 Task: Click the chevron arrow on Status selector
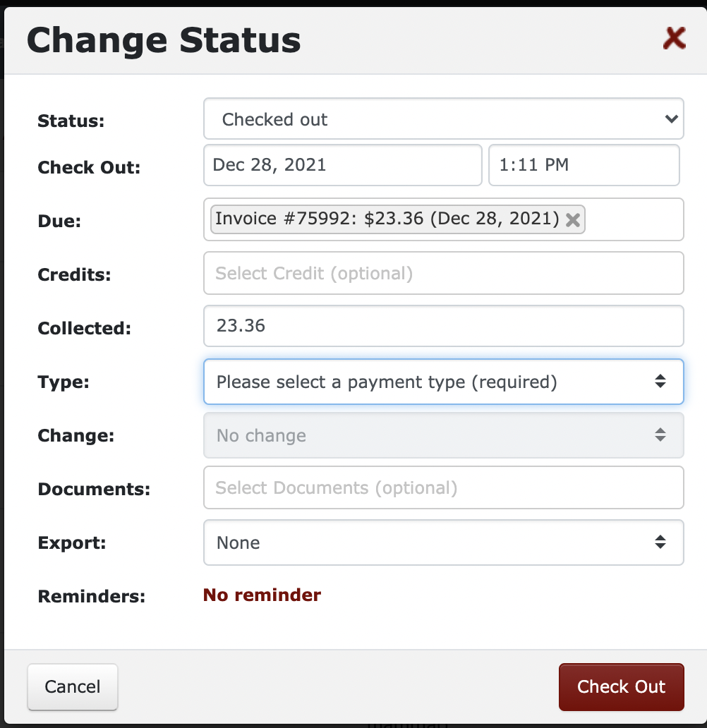671,119
